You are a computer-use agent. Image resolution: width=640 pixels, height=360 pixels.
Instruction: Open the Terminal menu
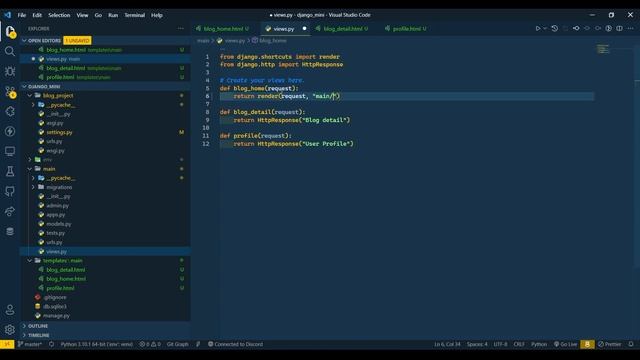pyautogui.click(x=134, y=15)
